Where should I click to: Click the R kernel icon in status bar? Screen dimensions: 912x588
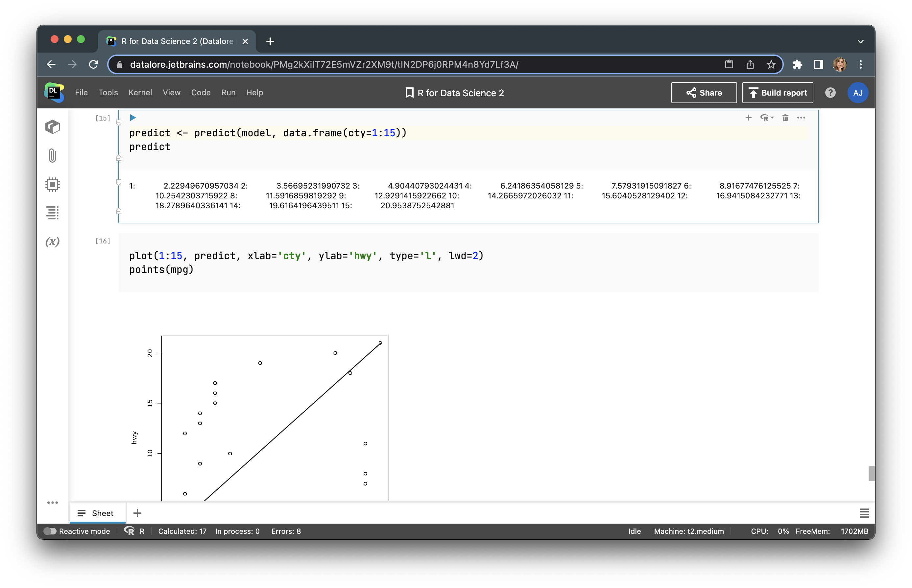tap(130, 531)
